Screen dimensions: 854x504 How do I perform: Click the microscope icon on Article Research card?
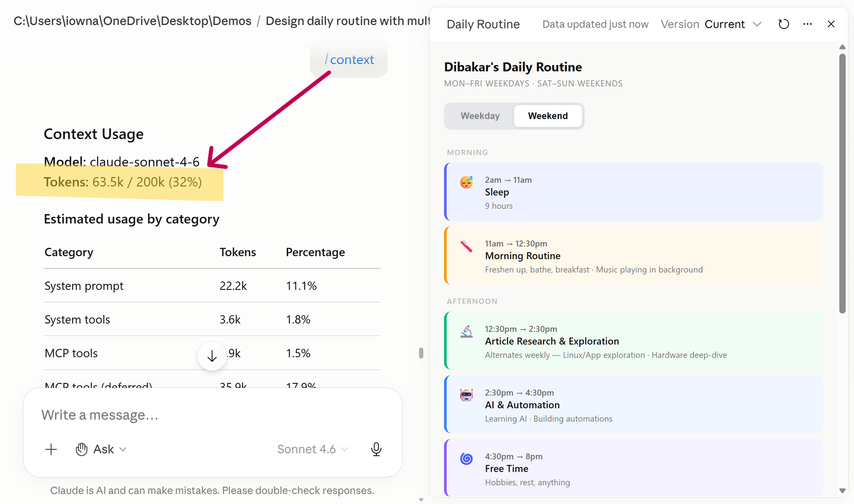467,332
